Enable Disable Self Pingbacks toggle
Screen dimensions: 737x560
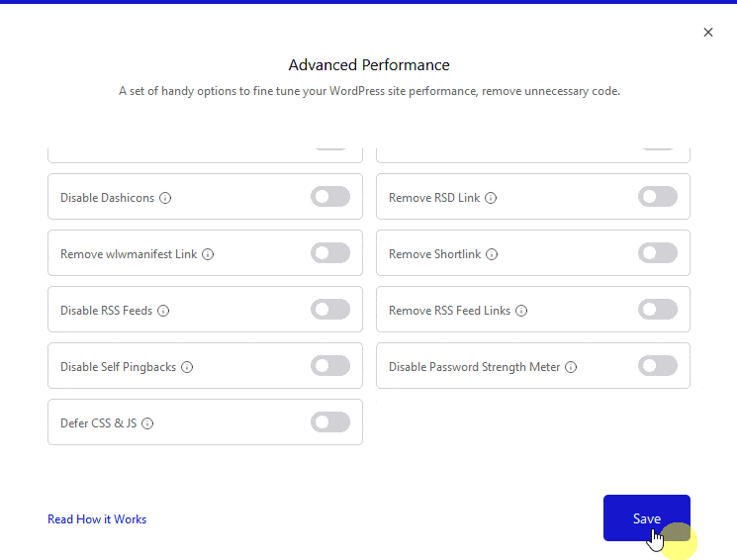(x=330, y=366)
